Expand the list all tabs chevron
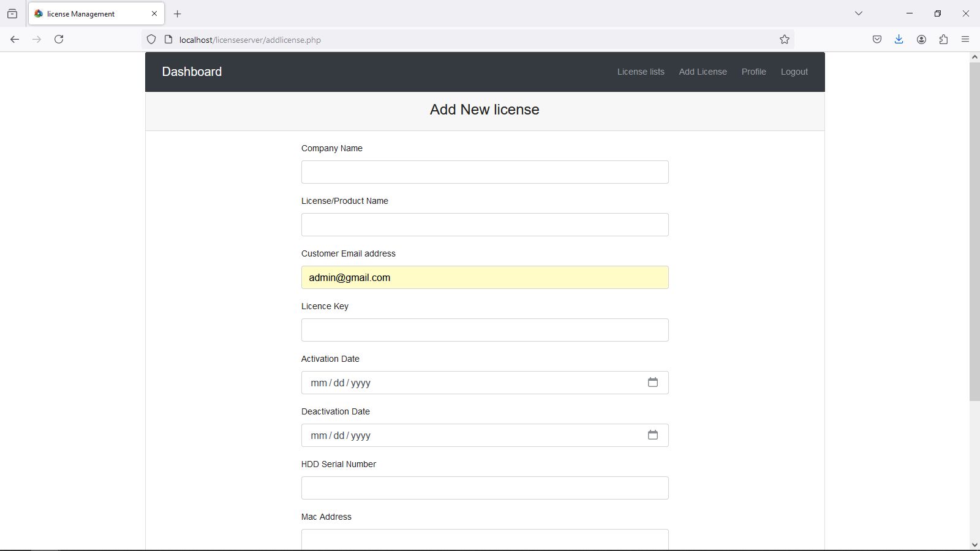Viewport: 980px width, 551px height. (859, 13)
